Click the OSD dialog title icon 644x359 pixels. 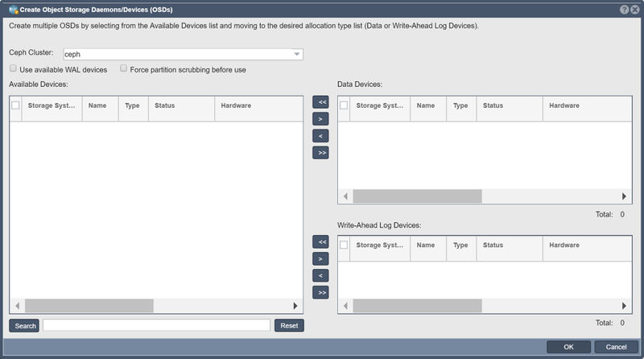[x=14, y=10]
